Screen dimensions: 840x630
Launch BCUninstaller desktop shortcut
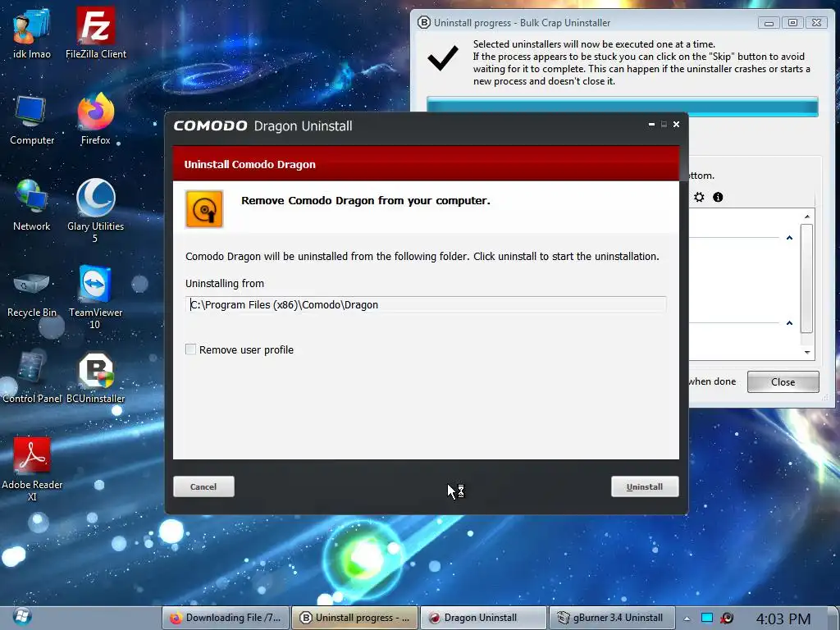click(x=95, y=377)
